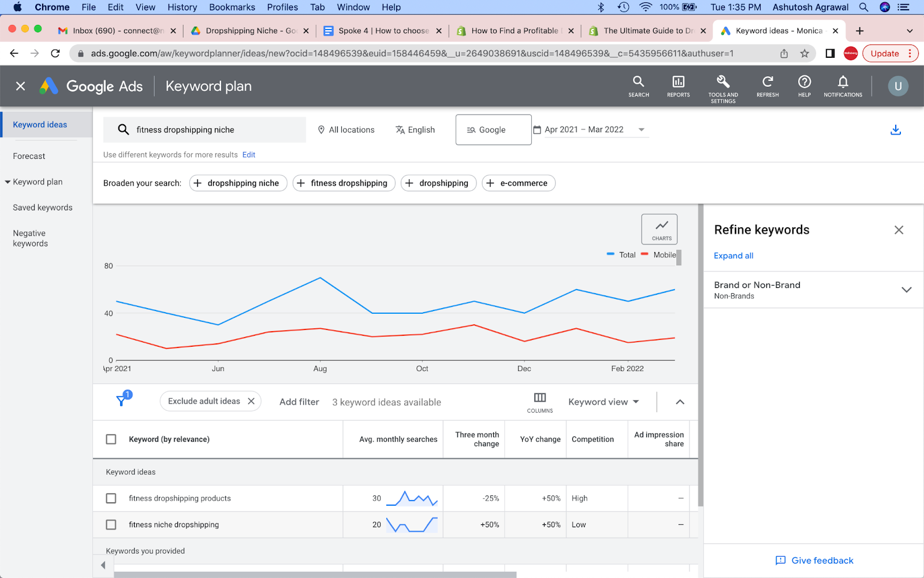Open the Charts view button
This screenshot has width=924, height=578.
[x=659, y=229]
